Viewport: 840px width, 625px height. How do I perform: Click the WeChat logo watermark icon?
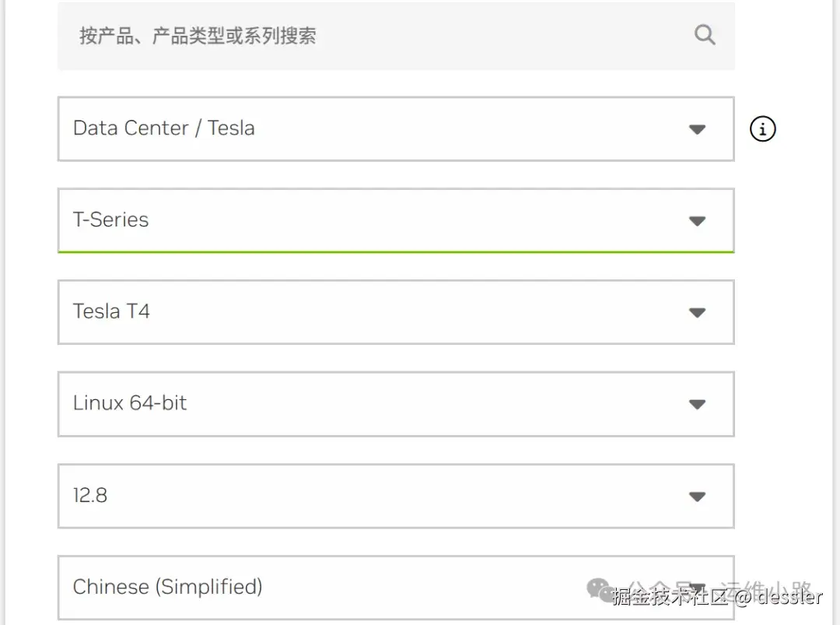point(599,589)
